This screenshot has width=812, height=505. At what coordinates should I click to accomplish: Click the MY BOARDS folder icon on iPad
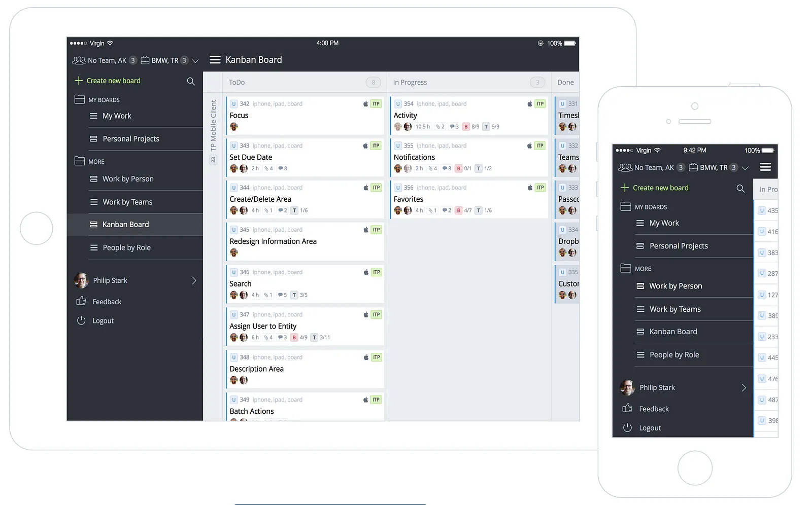click(80, 99)
